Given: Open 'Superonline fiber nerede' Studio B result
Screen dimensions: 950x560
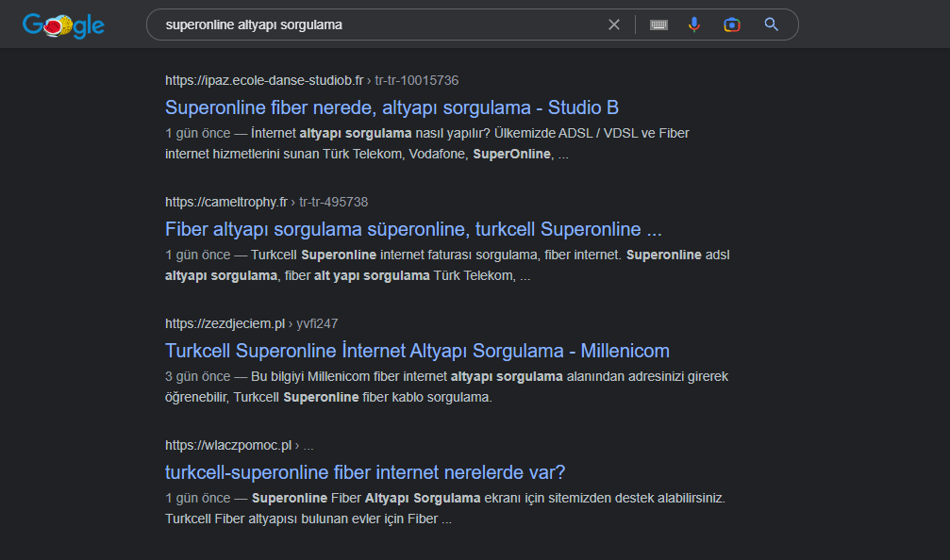Looking at the screenshot, I should click(x=392, y=107).
